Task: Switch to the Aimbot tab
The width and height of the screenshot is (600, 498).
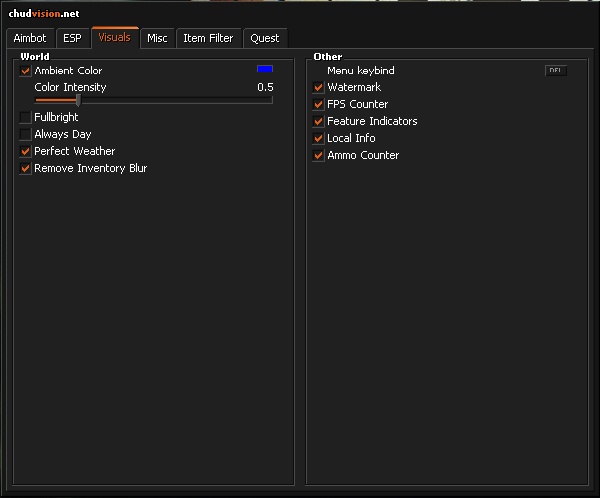Action: click(x=30, y=38)
